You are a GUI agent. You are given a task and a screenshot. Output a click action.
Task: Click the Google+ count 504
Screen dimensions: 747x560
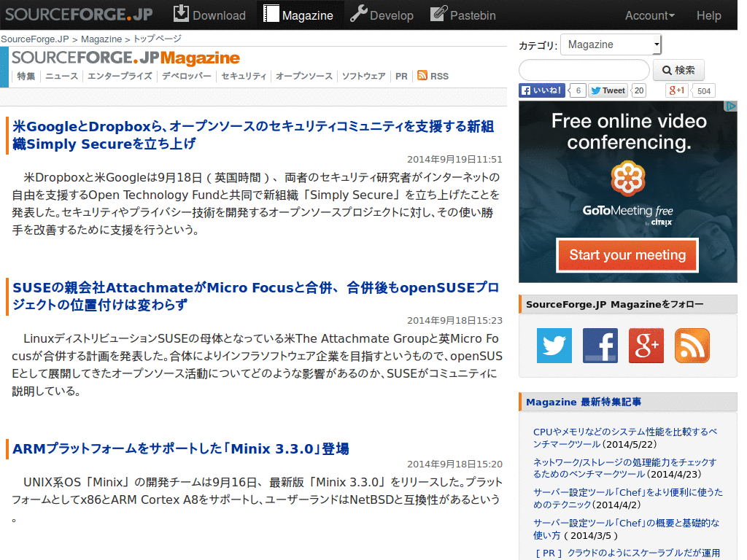(704, 91)
